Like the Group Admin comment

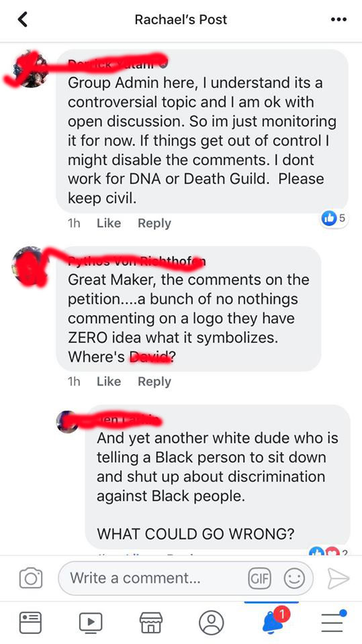click(109, 223)
